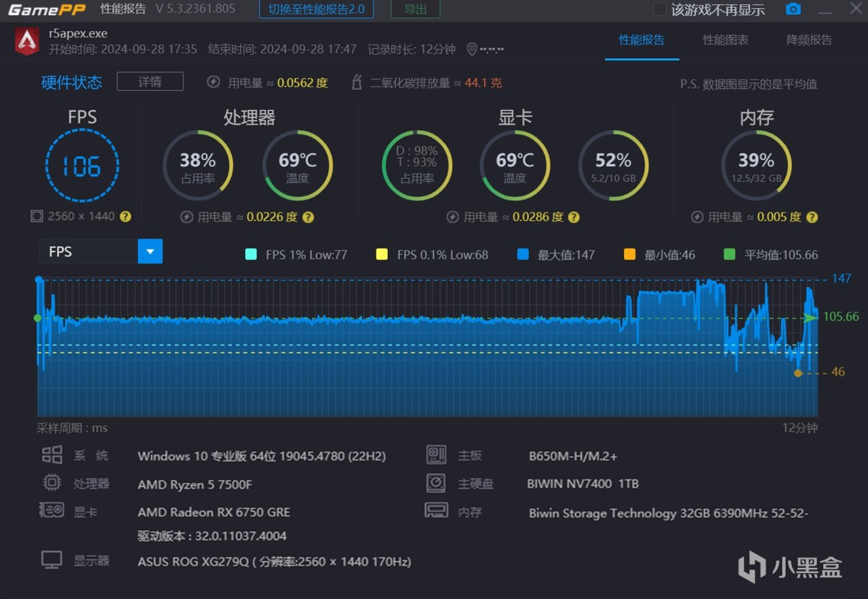Viewport: 868px width, 599px height.
Task: Click the 二氧化碳排放量 44.1 克 text
Action: coord(436,83)
